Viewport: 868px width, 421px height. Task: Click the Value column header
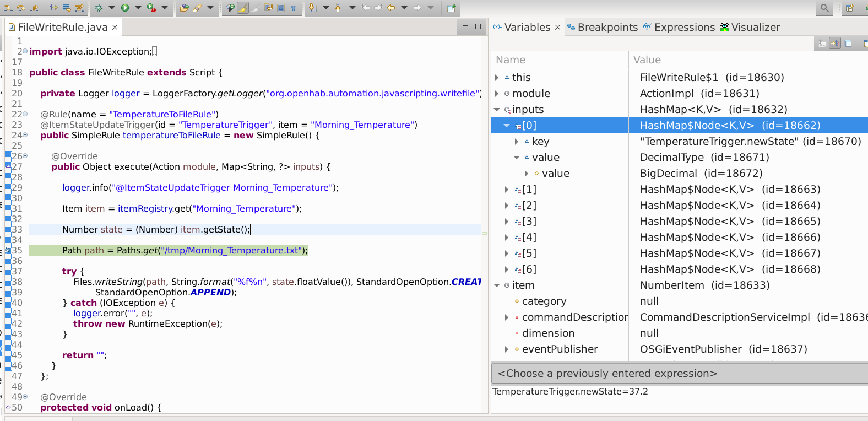click(647, 60)
